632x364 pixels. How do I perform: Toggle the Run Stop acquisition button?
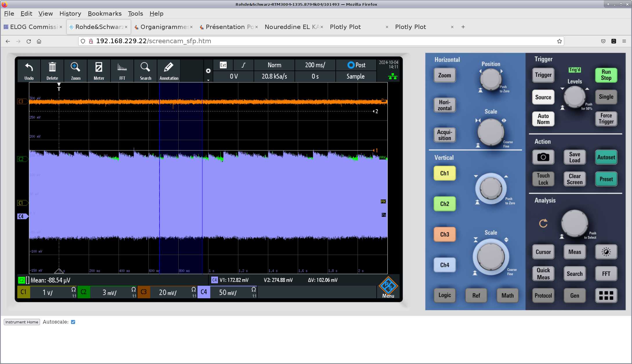tap(606, 75)
